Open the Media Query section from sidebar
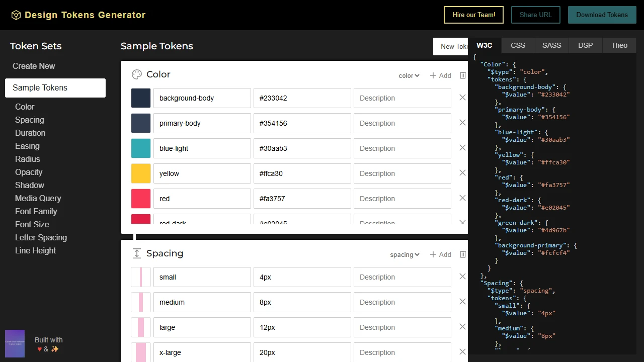 38,198
